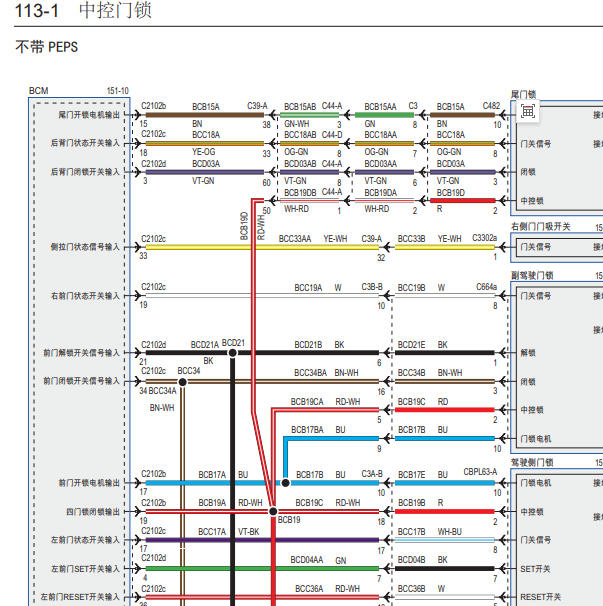The width and height of the screenshot is (603, 606).
Task: Click wire label BCD03AA
Action: click(x=380, y=164)
